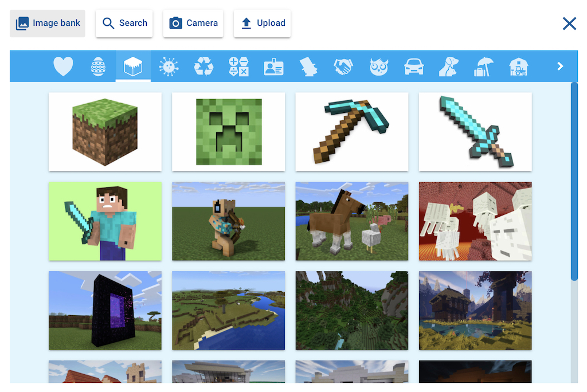This screenshot has width=587, height=392.
Task: Select the lakeside wooden house image
Action: click(475, 311)
